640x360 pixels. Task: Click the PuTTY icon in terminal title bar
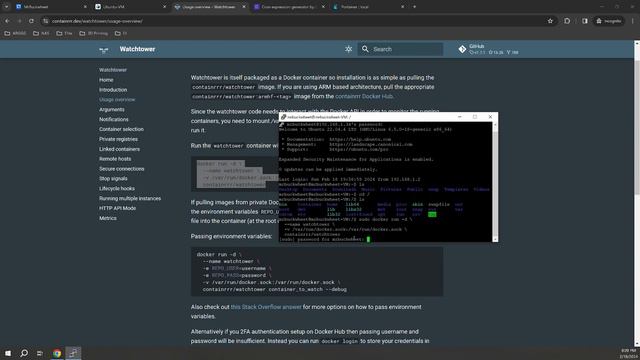(x=283, y=117)
